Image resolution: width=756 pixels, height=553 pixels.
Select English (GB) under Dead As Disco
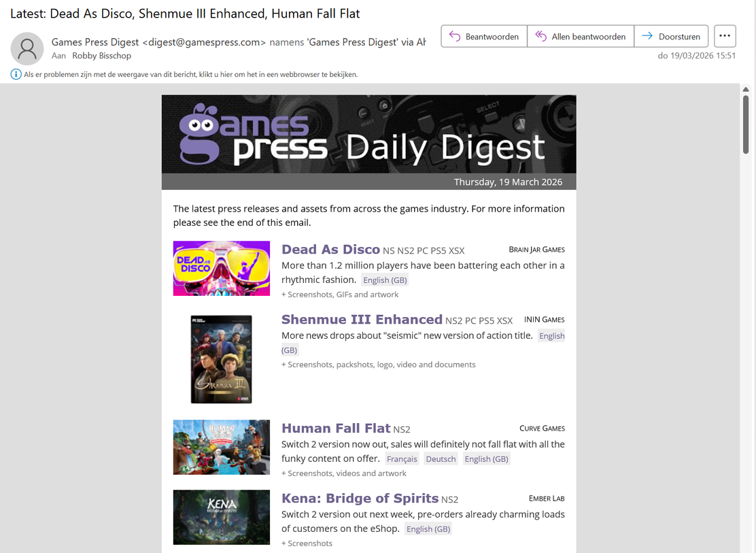click(385, 280)
